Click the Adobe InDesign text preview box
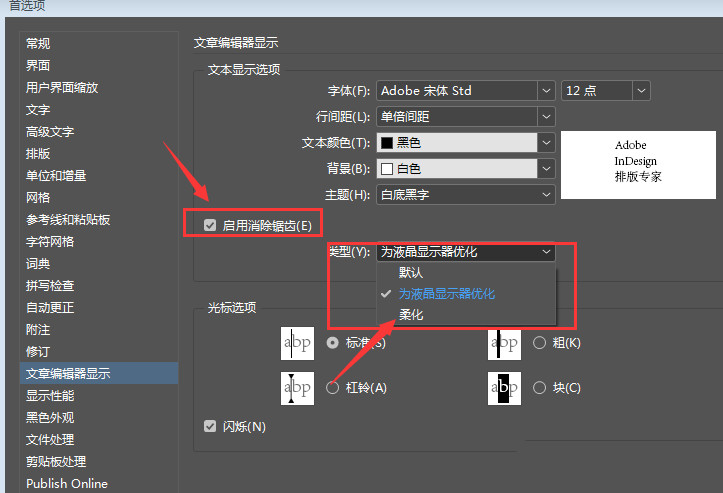 (638, 164)
